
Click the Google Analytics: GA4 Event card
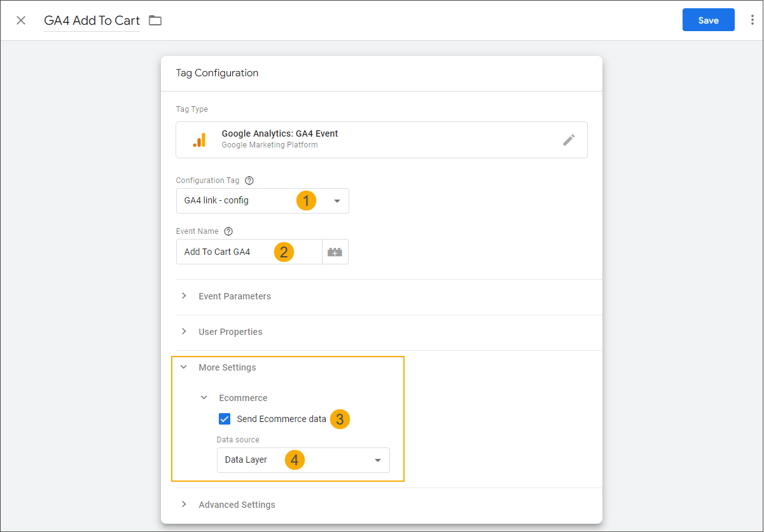[x=382, y=139]
